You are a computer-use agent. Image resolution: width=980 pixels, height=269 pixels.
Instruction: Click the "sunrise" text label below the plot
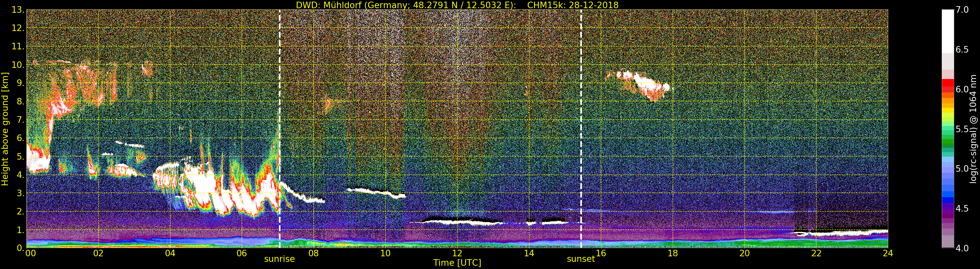(x=280, y=259)
